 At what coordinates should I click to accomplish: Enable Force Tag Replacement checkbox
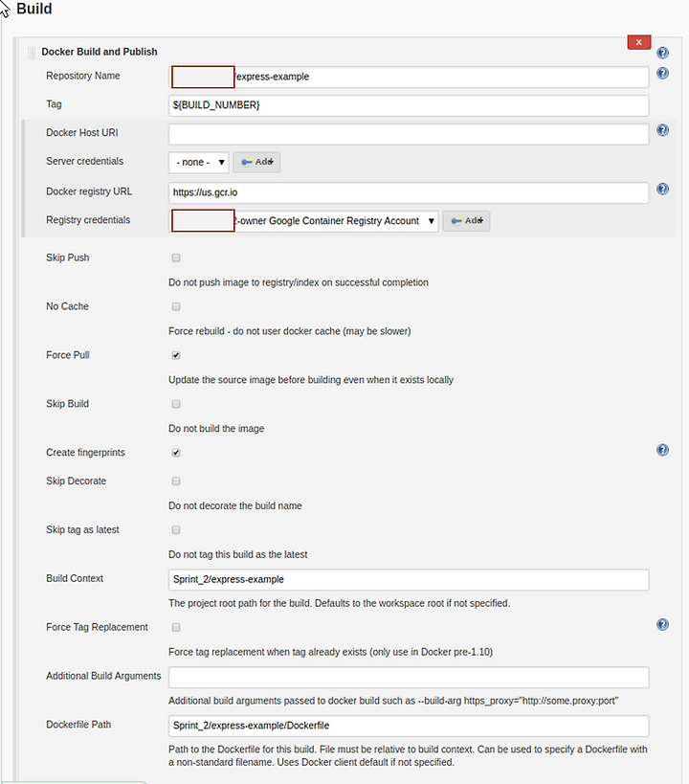point(176,627)
